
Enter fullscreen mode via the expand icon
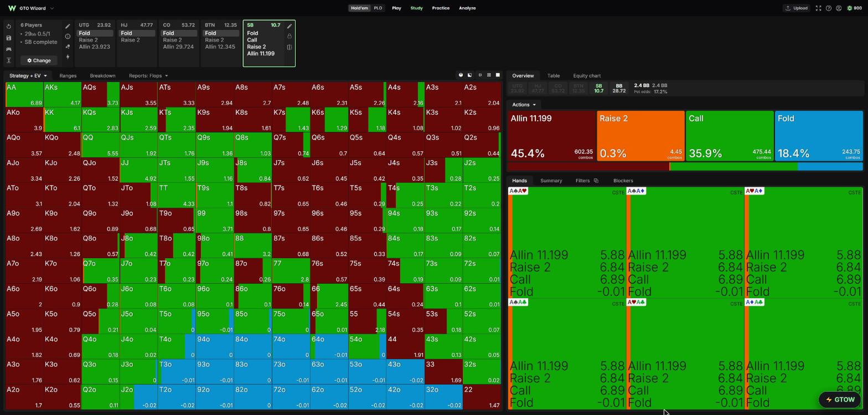(x=818, y=8)
